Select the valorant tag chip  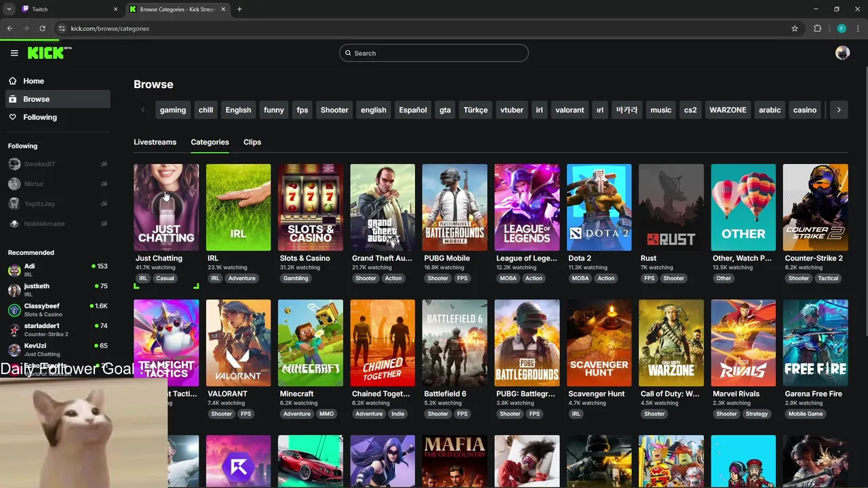[570, 110]
